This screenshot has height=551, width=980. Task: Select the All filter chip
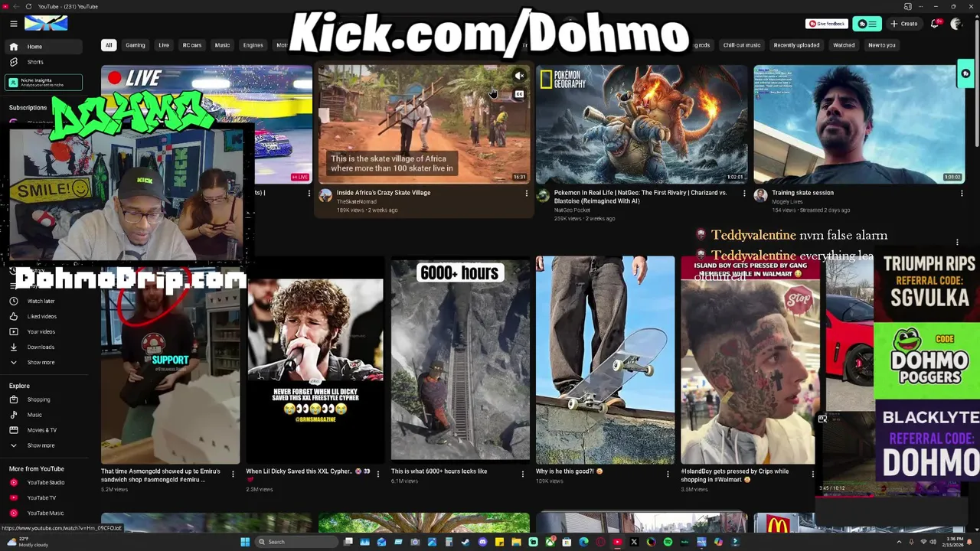pos(109,45)
